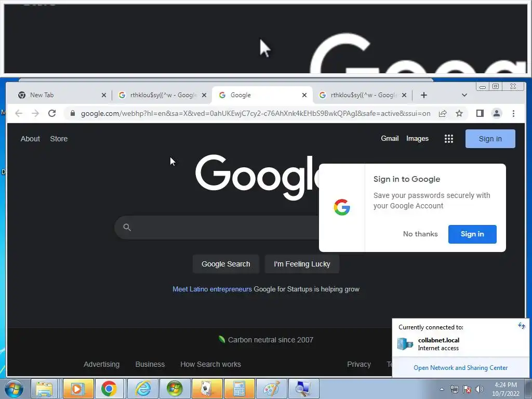The image size is (532, 399).
Task: Open a new tab with plus button
Action: [x=424, y=95]
